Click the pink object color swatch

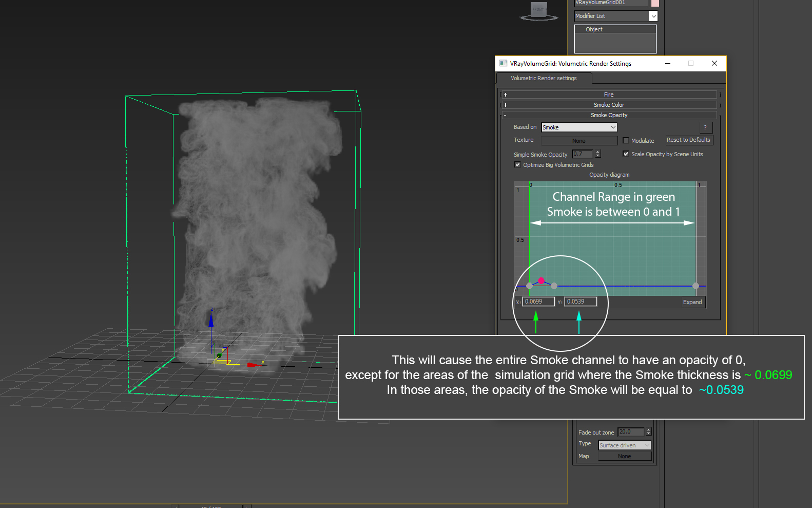click(655, 3)
